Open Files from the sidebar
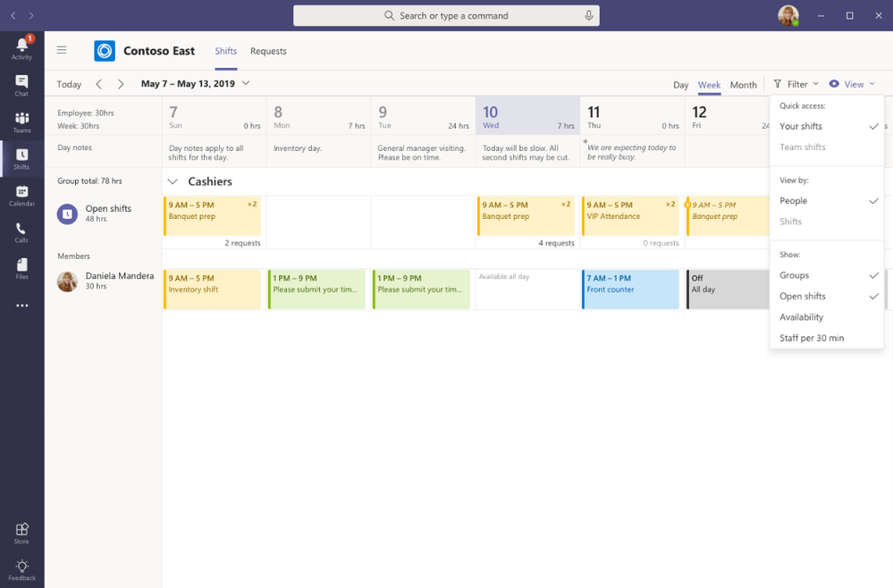 [21, 268]
